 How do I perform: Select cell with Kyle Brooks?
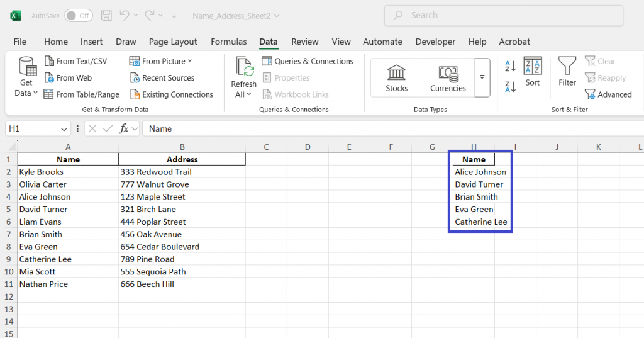click(68, 172)
